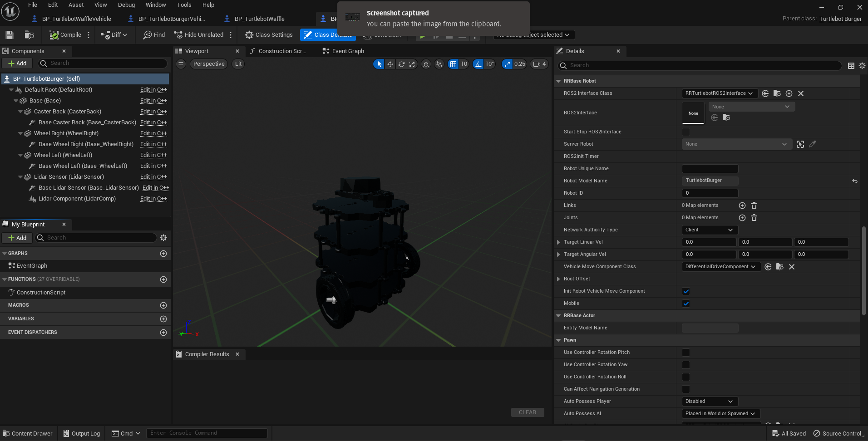
Task: Toggle surface snapping icon
Action: point(439,64)
